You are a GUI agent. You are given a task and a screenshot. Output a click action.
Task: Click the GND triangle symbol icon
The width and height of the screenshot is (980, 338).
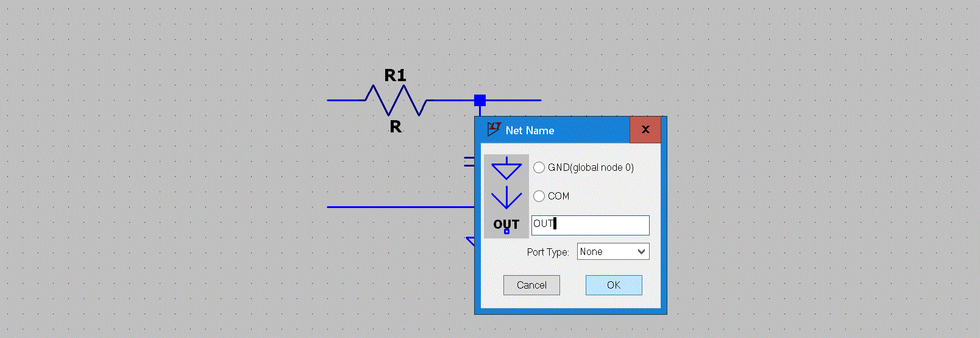point(506,168)
